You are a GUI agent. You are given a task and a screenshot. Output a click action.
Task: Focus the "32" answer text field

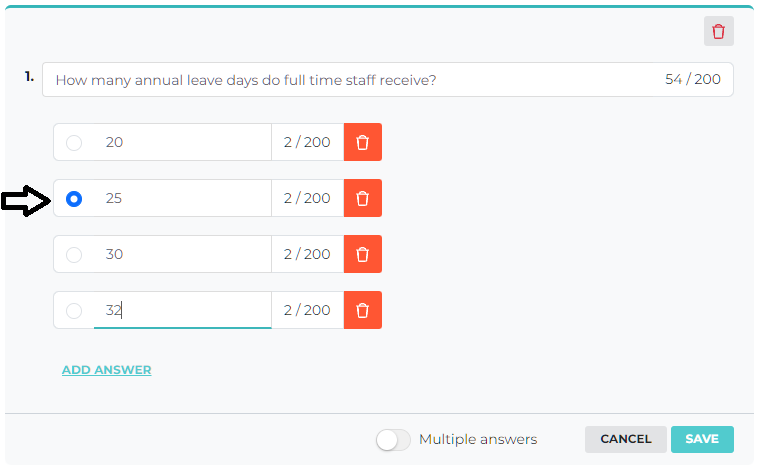180,310
